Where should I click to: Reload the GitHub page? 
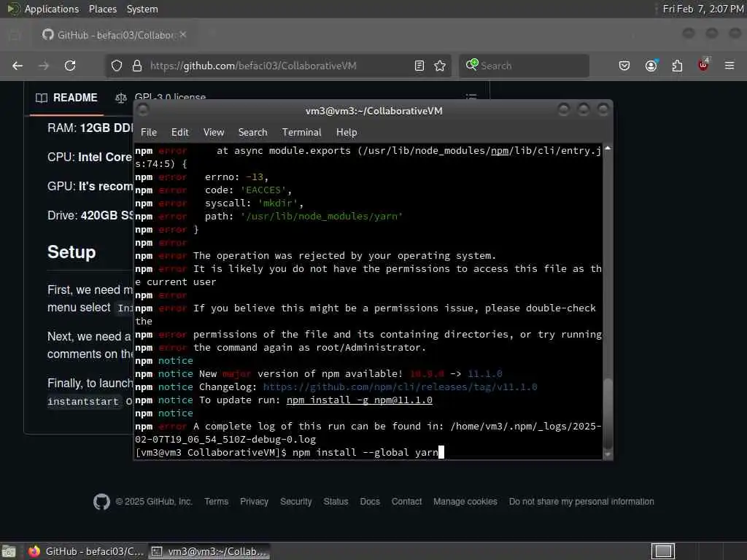tap(70, 66)
